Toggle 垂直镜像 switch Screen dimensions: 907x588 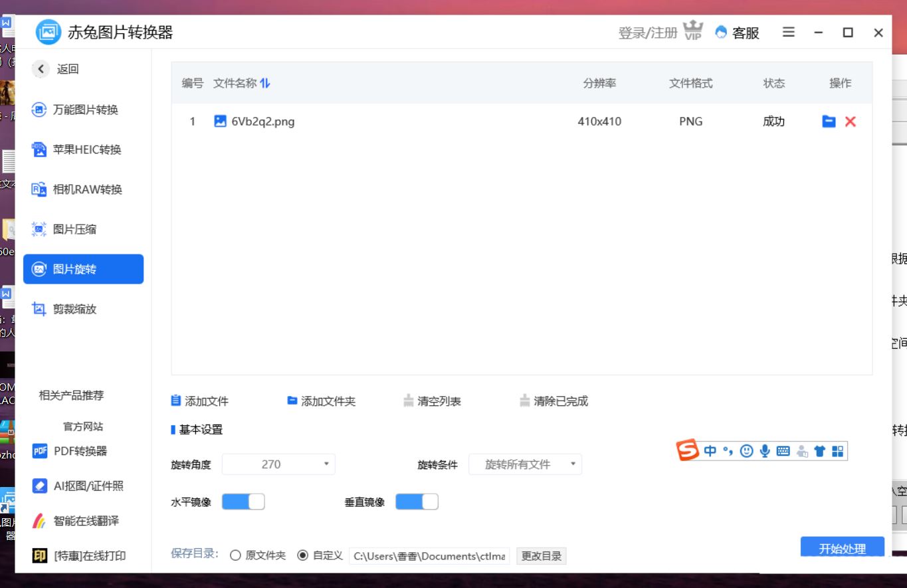417,502
